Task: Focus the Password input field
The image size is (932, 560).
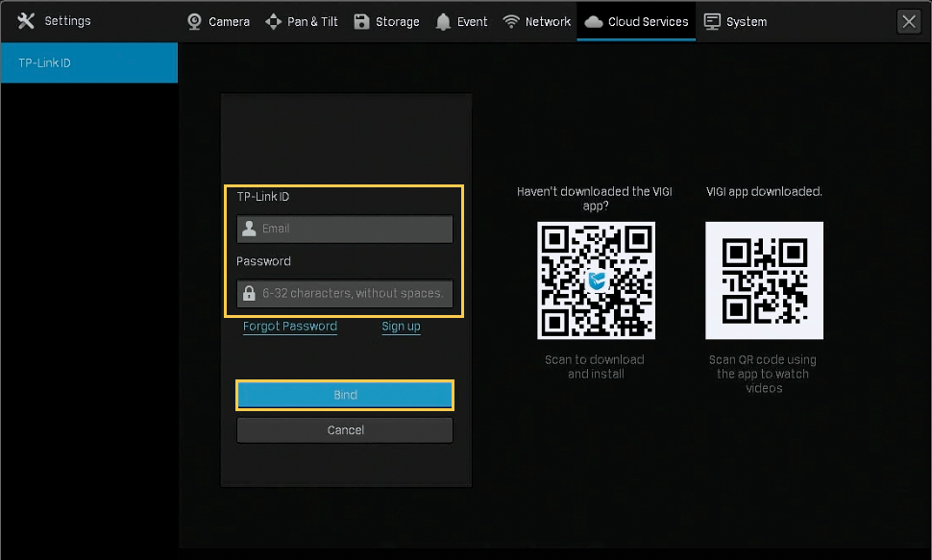Action: click(x=345, y=293)
